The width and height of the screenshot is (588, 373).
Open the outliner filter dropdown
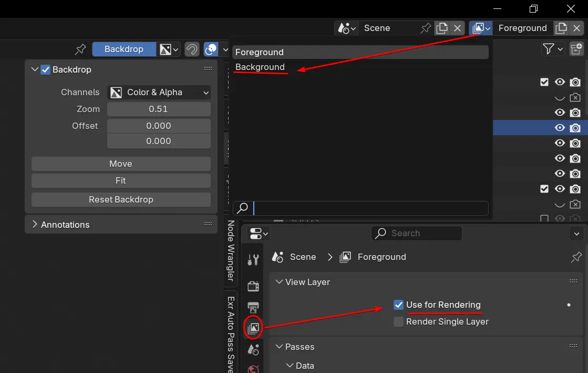(552, 49)
